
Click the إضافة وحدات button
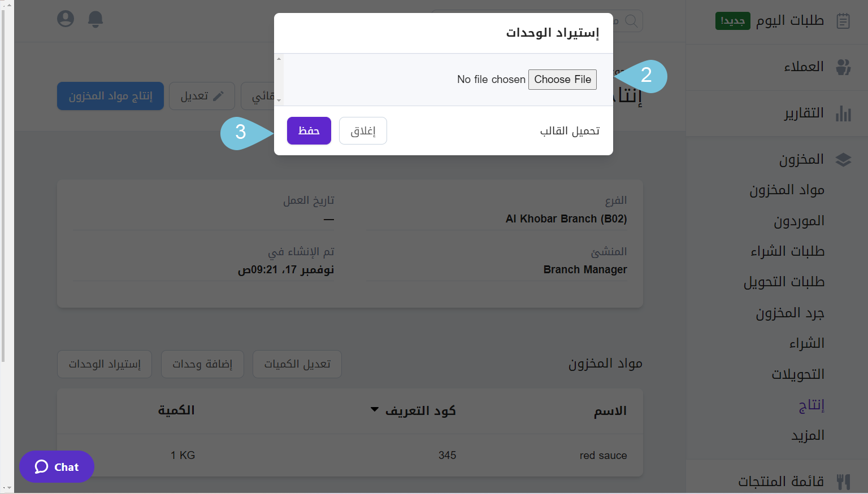pyautogui.click(x=202, y=364)
